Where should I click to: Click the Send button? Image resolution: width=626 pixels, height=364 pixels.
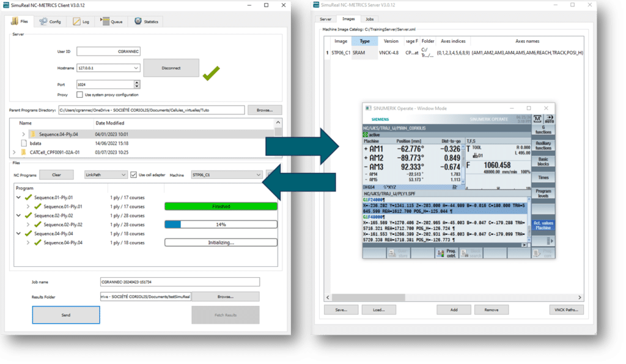tap(66, 315)
